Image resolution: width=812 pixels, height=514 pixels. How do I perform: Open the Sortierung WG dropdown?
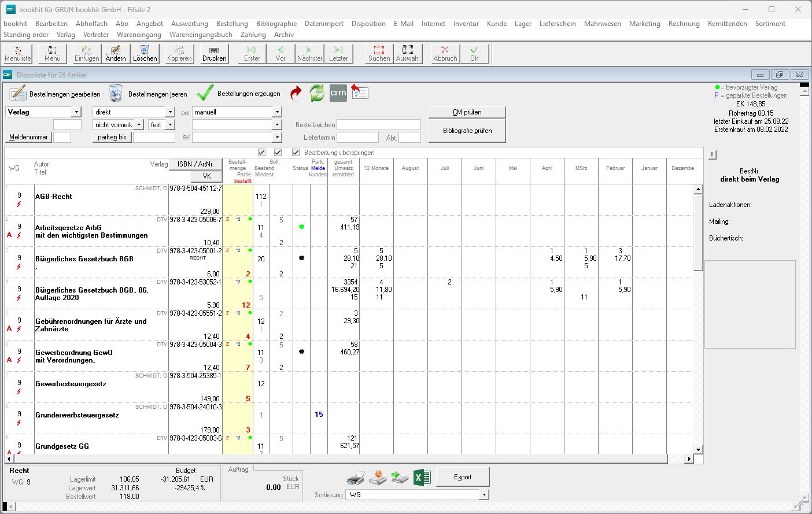[x=484, y=495]
